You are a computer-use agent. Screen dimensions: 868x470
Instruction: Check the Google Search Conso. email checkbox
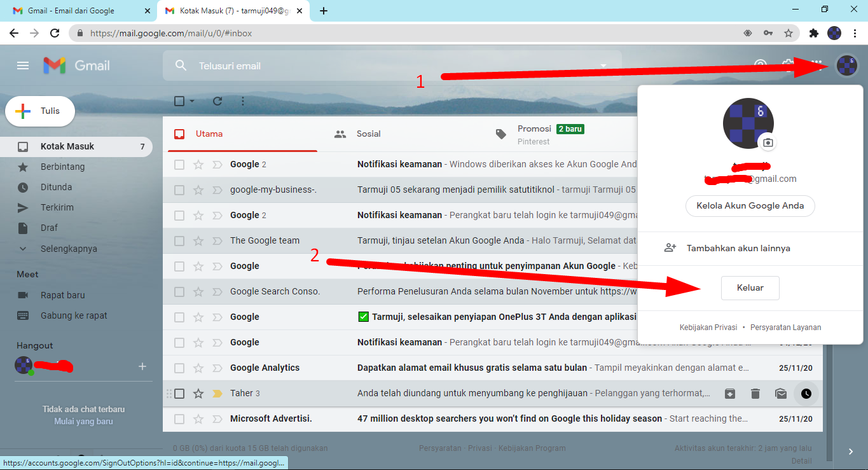click(x=179, y=292)
